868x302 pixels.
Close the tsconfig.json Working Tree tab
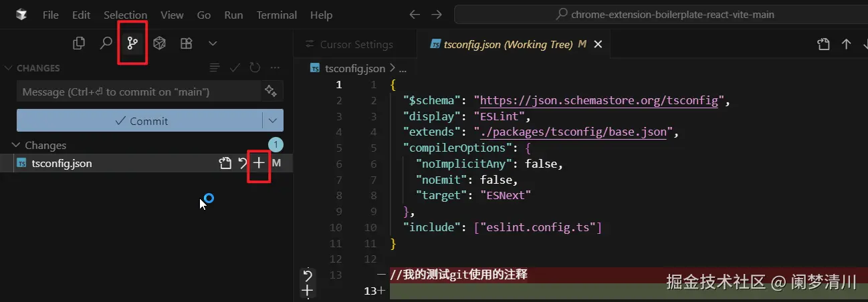598,45
